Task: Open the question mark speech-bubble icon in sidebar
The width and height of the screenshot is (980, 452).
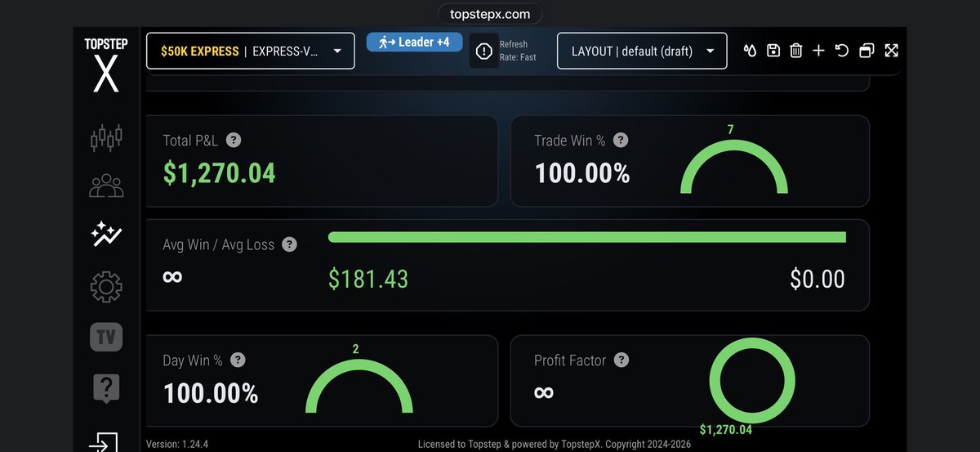Action: tap(106, 388)
